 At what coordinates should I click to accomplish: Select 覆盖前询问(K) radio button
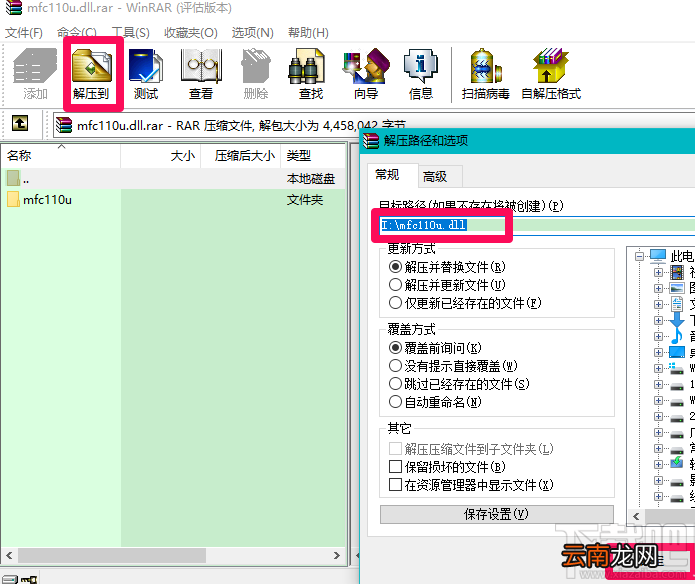click(x=395, y=347)
